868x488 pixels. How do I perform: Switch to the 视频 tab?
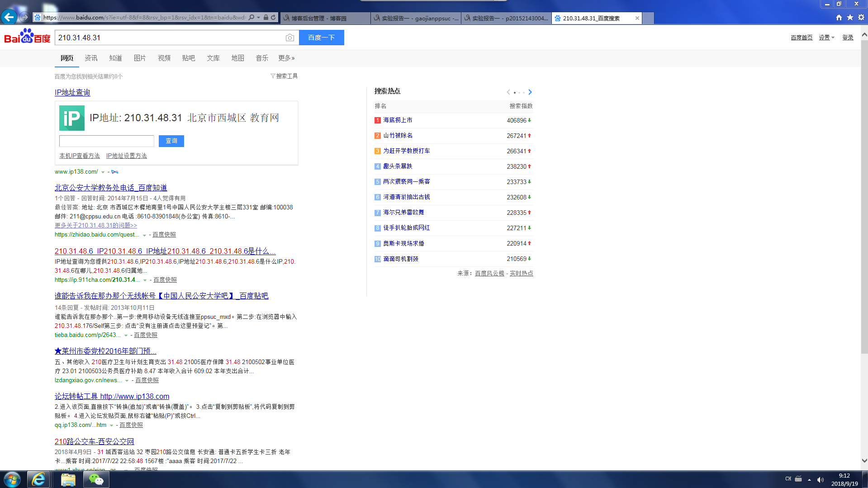(x=164, y=58)
